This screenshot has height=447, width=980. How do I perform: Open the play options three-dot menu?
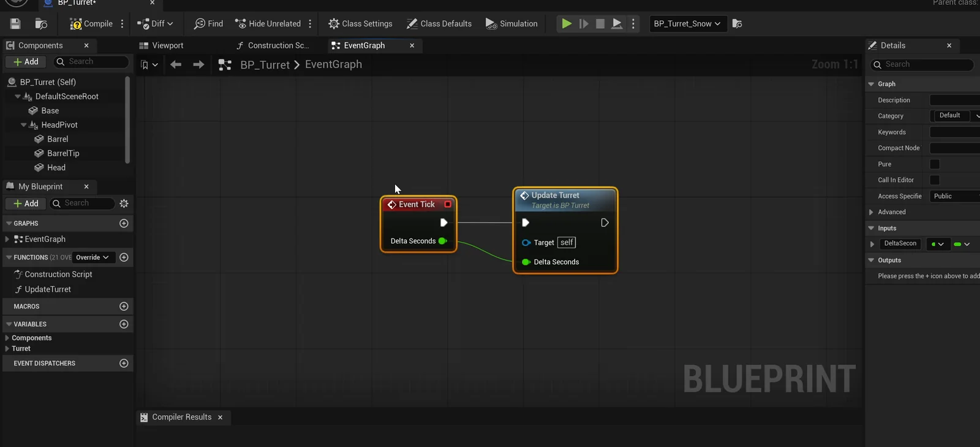(x=633, y=24)
